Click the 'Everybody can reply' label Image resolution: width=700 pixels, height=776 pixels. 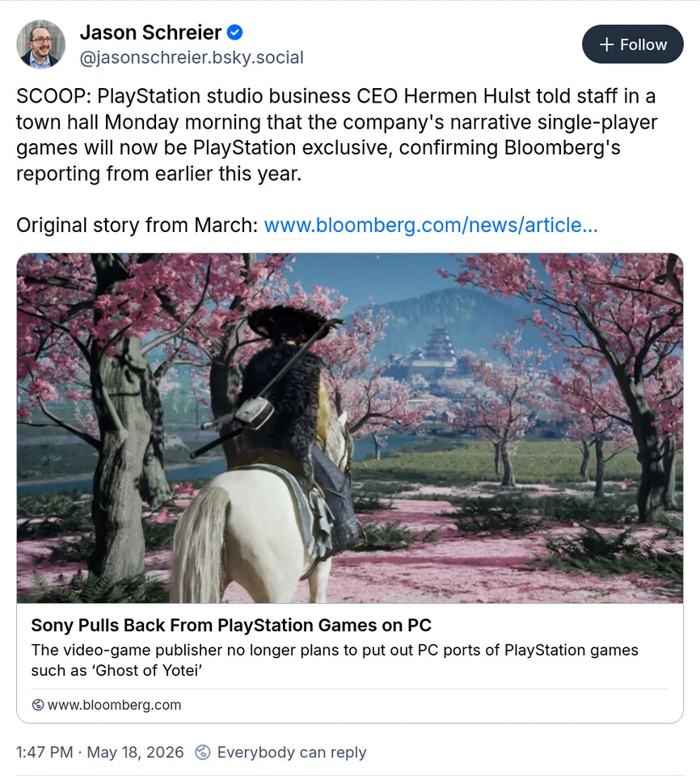(x=292, y=753)
